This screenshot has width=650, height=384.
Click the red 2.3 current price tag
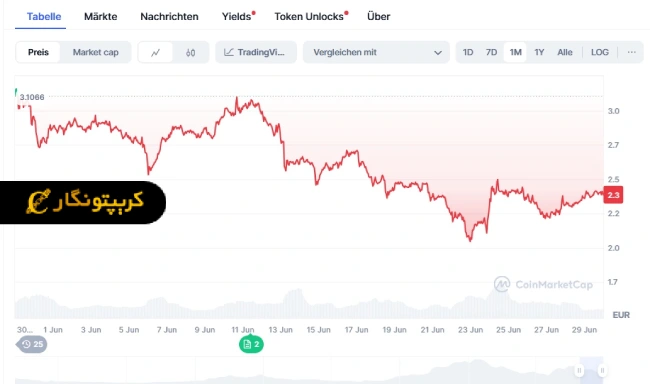point(613,195)
